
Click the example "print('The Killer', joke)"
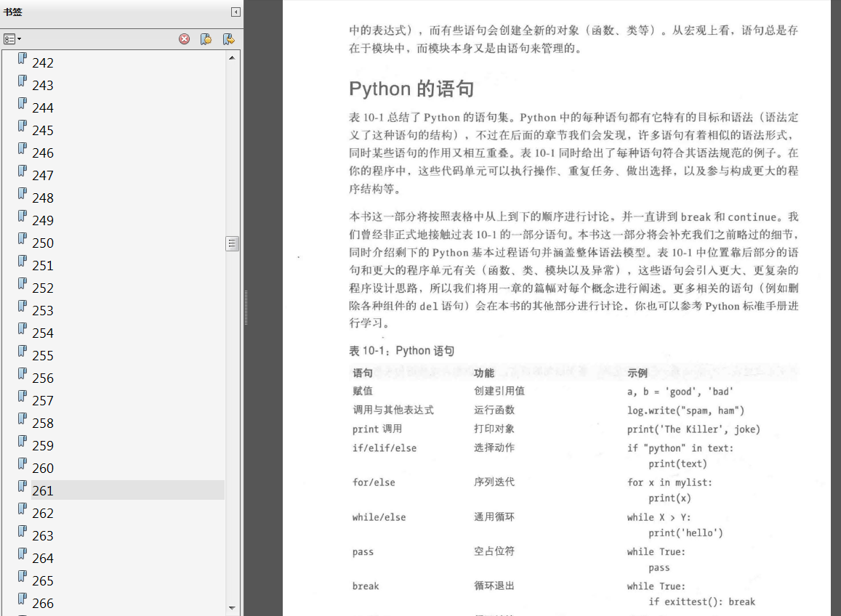click(693, 429)
